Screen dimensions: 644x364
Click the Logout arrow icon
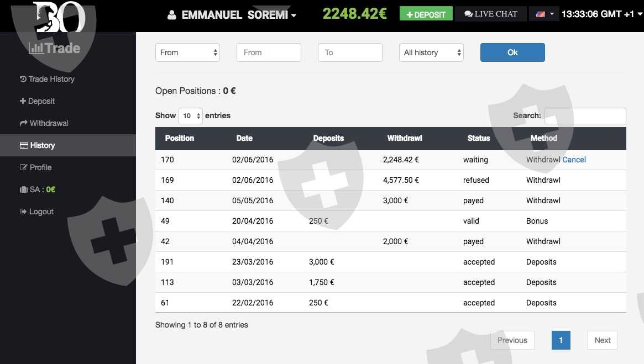pyautogui.click(x=23, y=212)
